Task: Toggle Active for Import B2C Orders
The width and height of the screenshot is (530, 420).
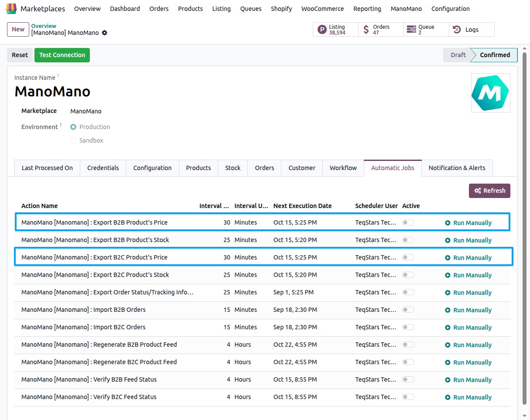Action: (408, 327)
